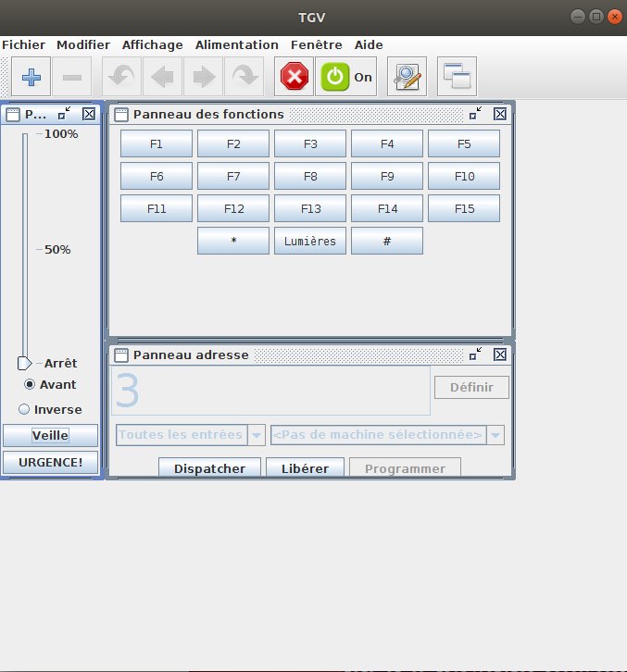Click the Veille button

51,435
